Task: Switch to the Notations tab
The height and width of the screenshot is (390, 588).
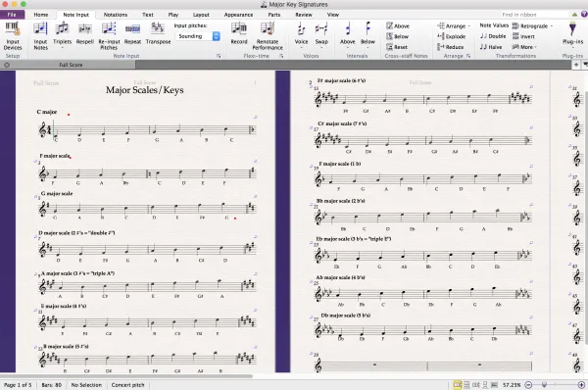Action: click(x=116, y=15)
